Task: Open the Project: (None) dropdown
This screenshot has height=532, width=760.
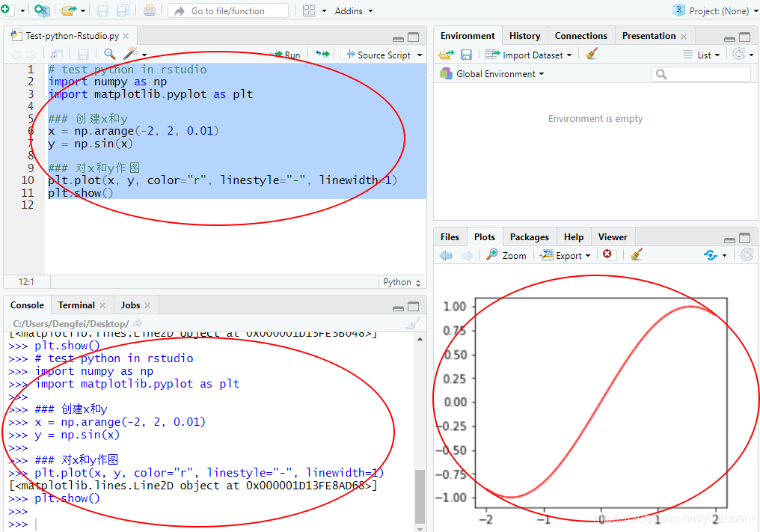Action: pyautogui.click(x=715, y=10)
